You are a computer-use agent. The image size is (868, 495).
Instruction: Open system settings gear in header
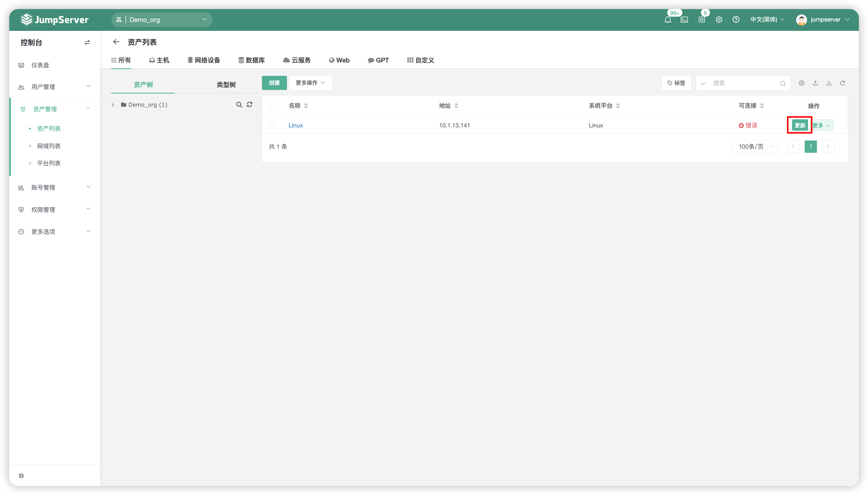click(719, 20)
